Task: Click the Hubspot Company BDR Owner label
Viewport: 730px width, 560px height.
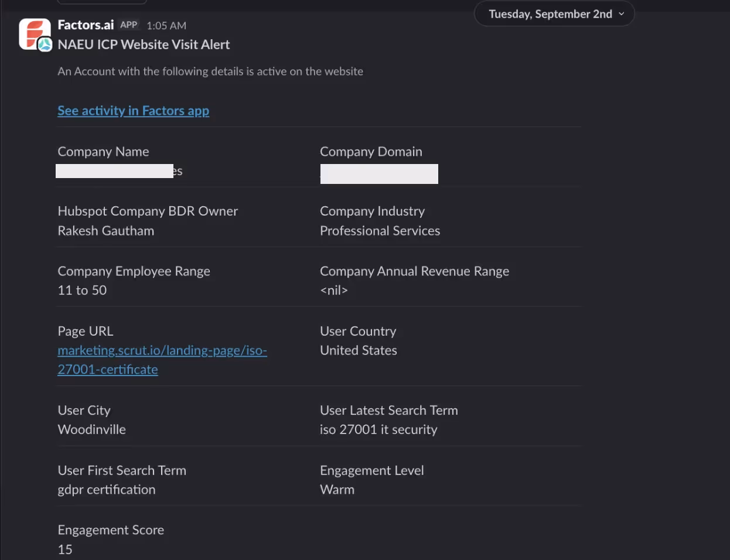Action: point(148,211)
